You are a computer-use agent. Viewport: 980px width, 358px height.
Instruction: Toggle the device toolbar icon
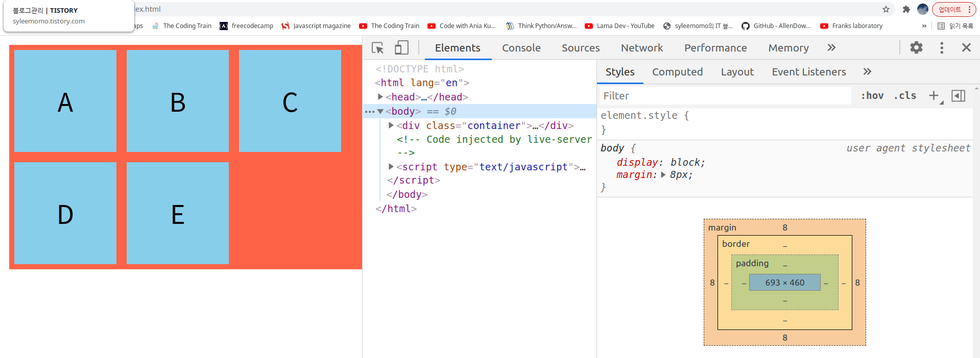coord(401,48)
